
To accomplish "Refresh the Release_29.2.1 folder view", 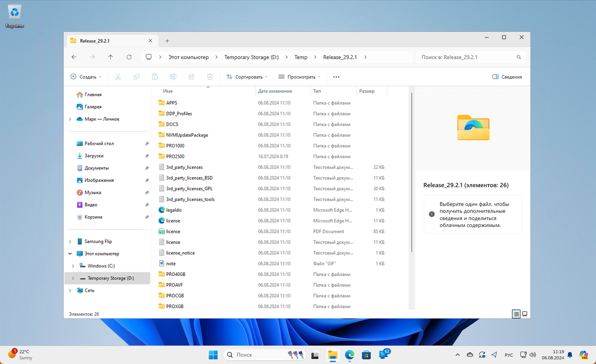I will [x=129, y=57].
